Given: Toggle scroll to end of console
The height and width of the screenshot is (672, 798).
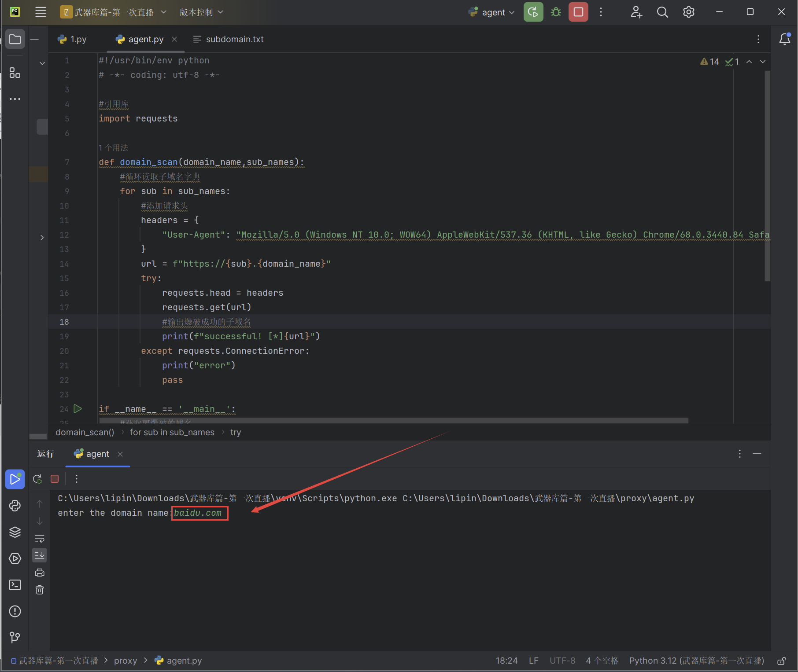Looking at the screenshot, I should (x=40, y=555).
